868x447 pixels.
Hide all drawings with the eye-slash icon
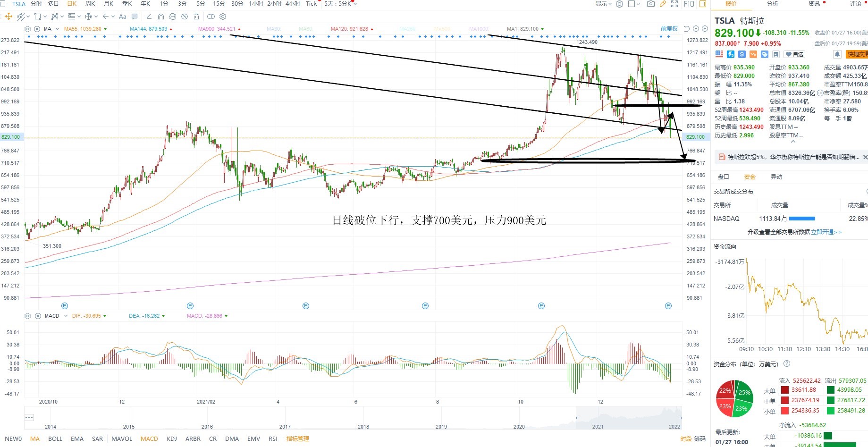tap(185, 17)
